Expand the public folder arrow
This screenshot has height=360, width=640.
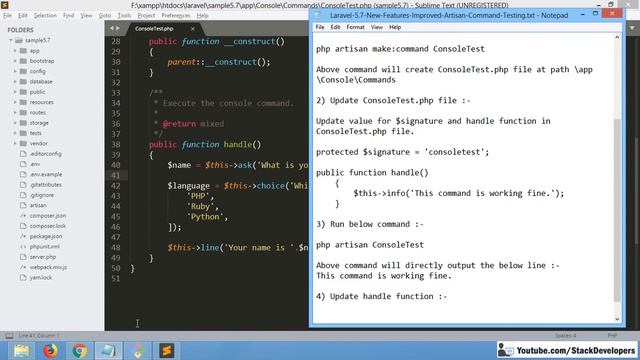(x=15, y=92)
